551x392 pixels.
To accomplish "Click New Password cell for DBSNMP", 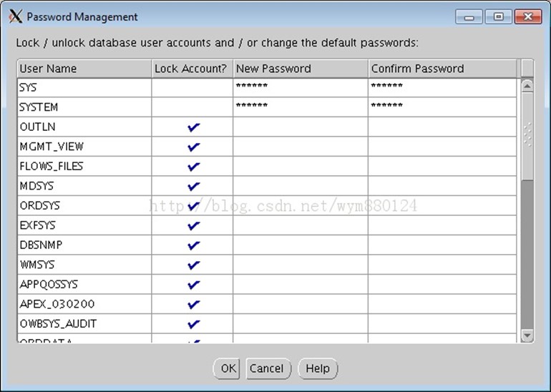I will [x=301, y=245].
